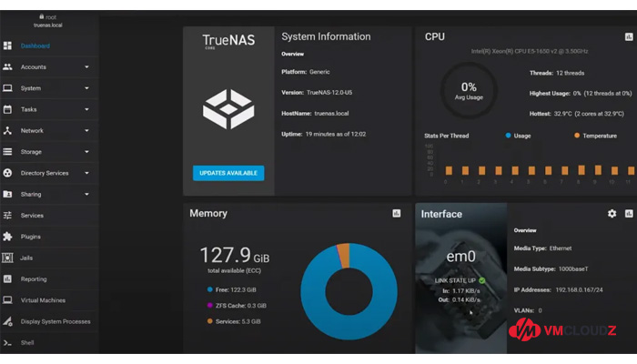The height and width of the screenshot is (364, 637).
Task: Click the Storage list icon
Action: (x=7, y=152)
